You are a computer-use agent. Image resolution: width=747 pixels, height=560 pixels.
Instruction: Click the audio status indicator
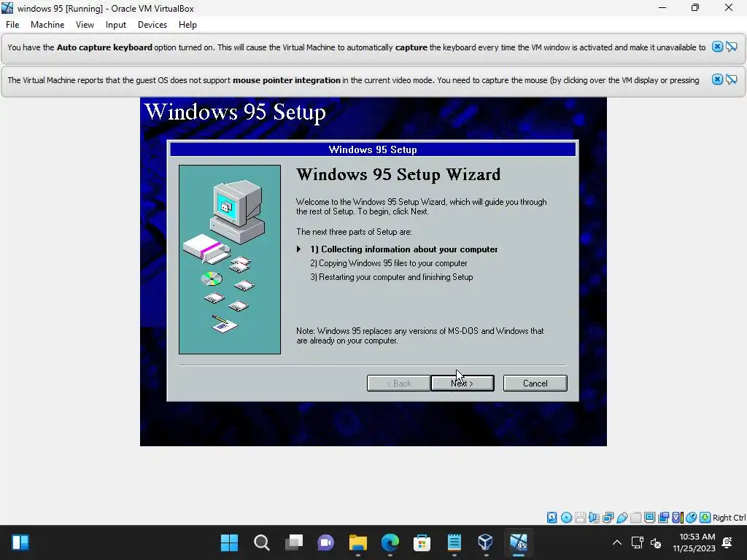[x=594, y=518]
